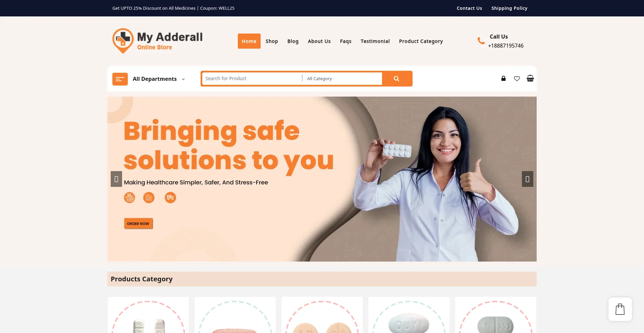Screen dimensions: 644x333
Task: Expand the All Departments dropdown
Action: [159, 79]
